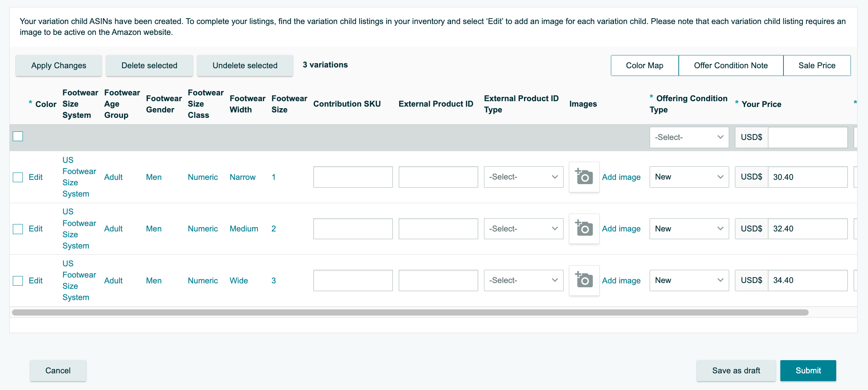This screenshot has width=868, height=390.
Task: Switch to the Color Map tab
Action: click(x=644, y=66)
